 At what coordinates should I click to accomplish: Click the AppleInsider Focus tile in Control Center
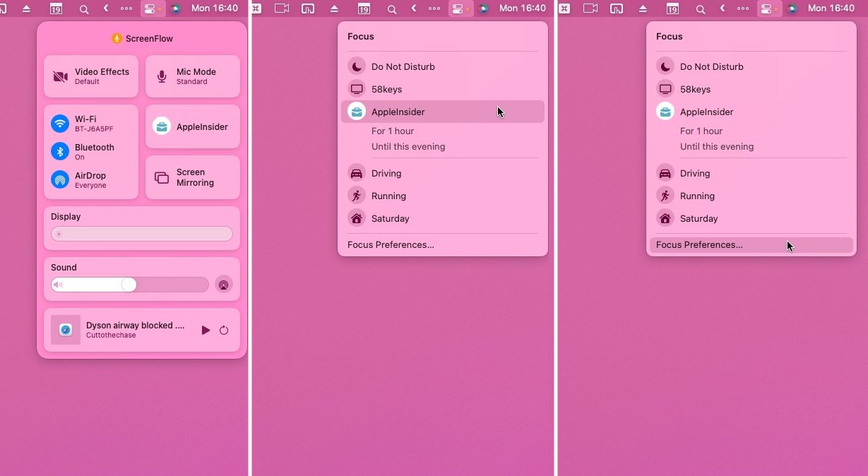[192, 126]
